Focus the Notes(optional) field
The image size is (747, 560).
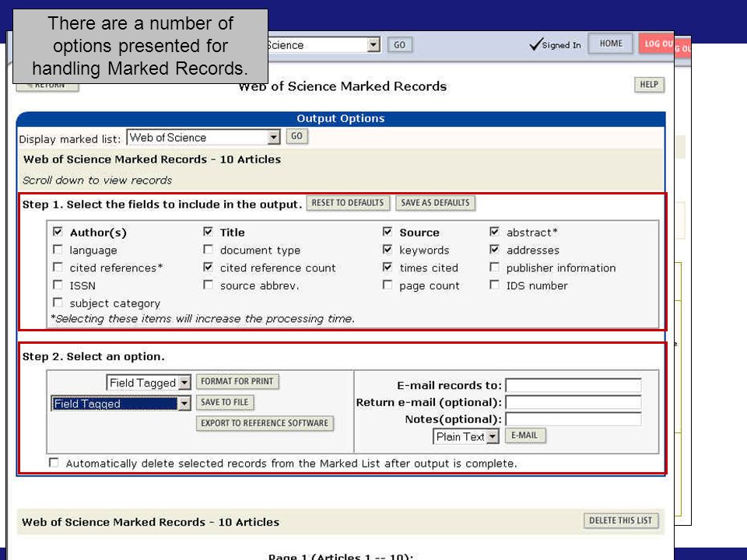pos(573,419)
